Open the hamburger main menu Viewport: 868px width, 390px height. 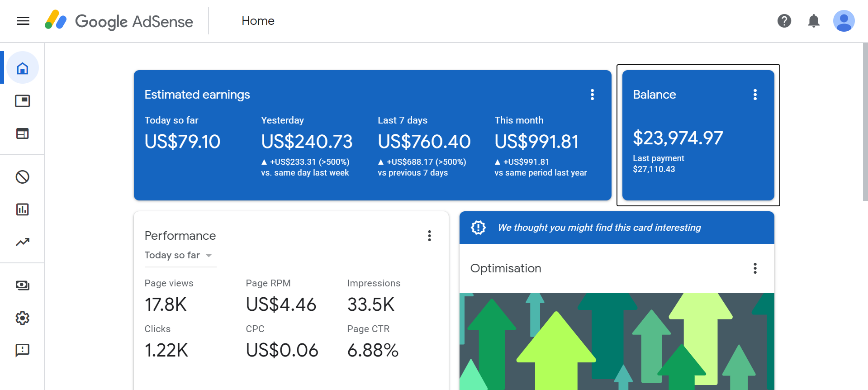(x=23, y=21)
